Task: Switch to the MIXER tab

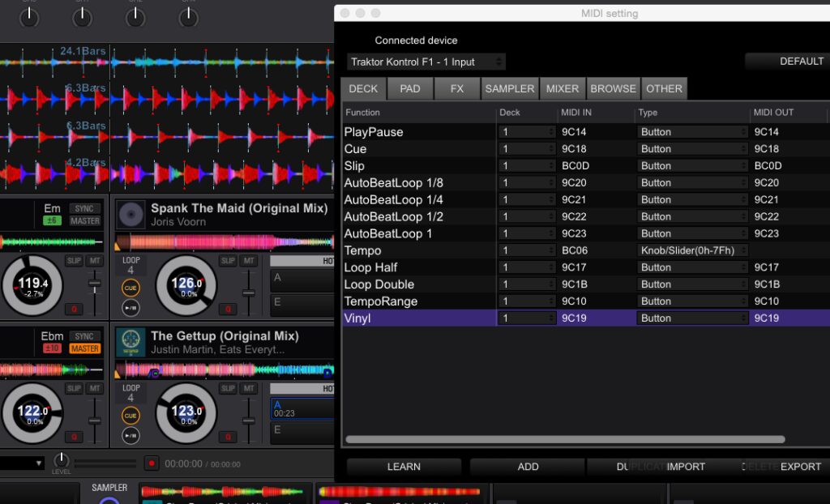Action: (x=563, y=88)
